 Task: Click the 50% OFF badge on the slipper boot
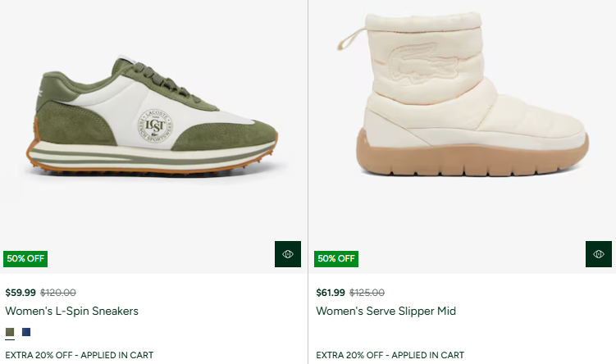click(x=336, y=258)
